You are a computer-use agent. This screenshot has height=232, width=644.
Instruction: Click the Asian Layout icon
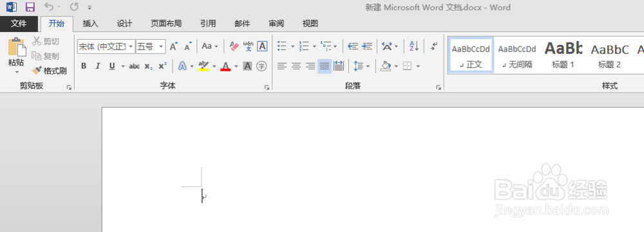click(387, 46)
